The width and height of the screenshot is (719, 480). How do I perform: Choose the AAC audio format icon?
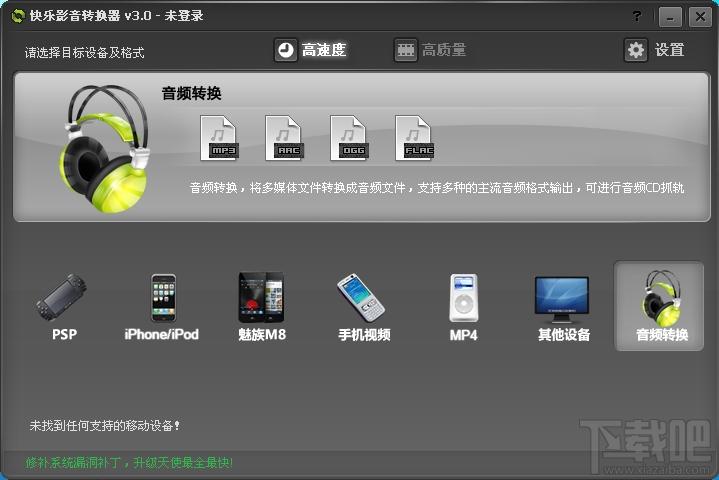[x=284, y=138]
